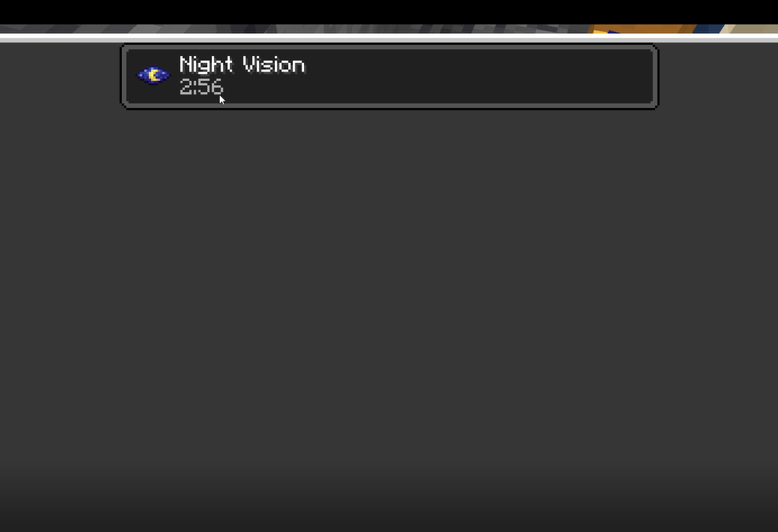Image resolution: width=778 pixels, height=532 pixels.
Task: Click the 2:56 effect timer
Action: coord(202,87)
